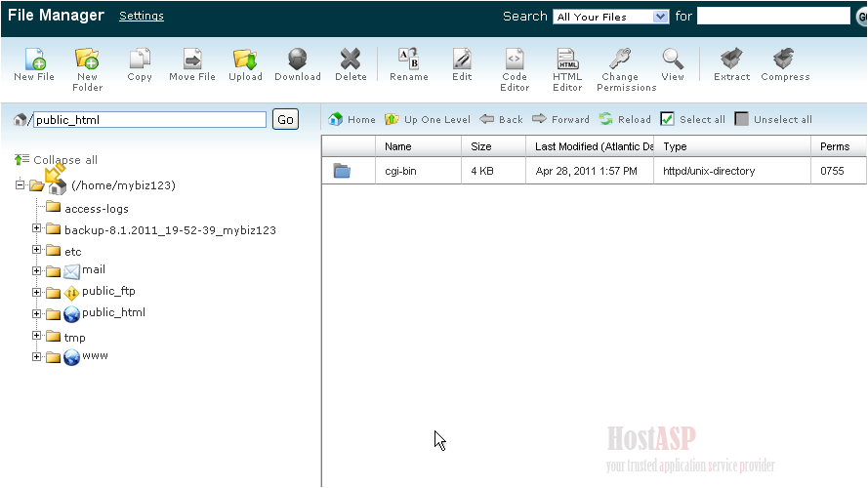This screenshot has height=488, width=868.
Task: Open the Settings link
Action: pos(142,16)
